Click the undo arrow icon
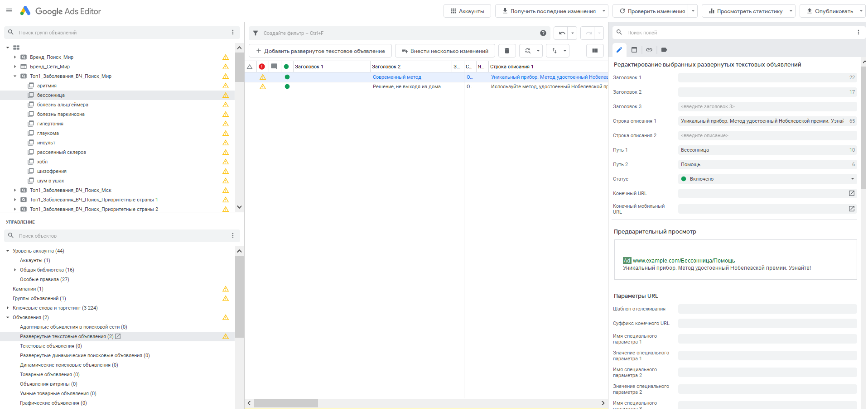The width and height of the screenshot is (868, 411). point(562,33)
